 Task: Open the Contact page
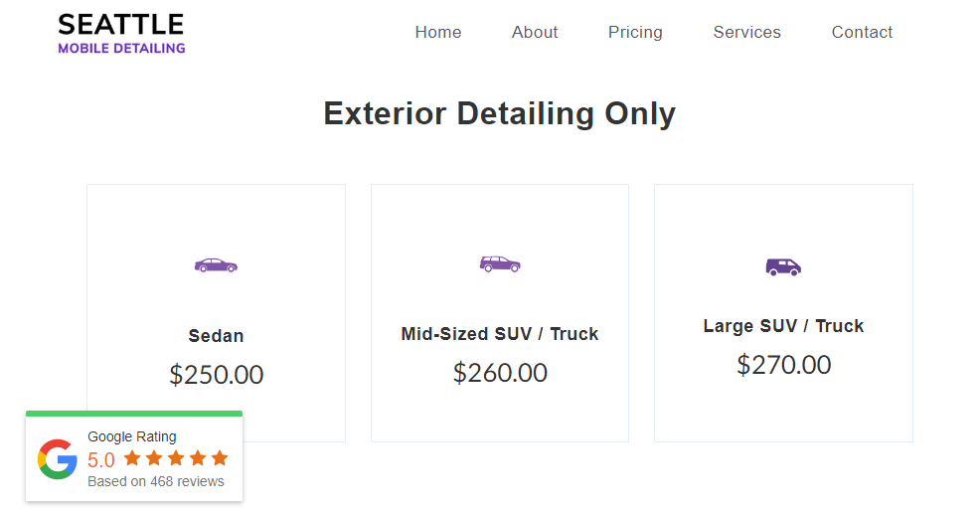(862, 32)
